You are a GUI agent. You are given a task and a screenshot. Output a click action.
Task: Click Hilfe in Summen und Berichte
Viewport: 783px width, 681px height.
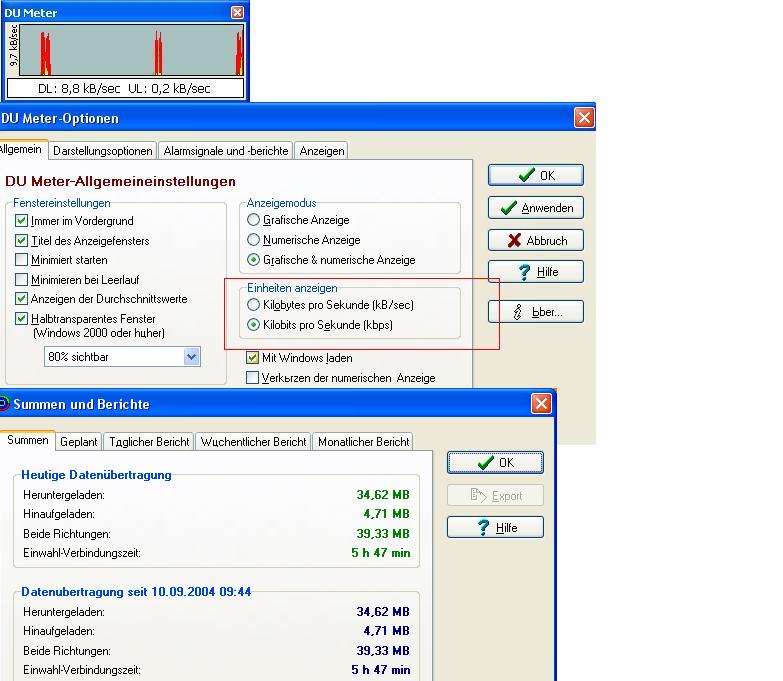tap(495, 528)
